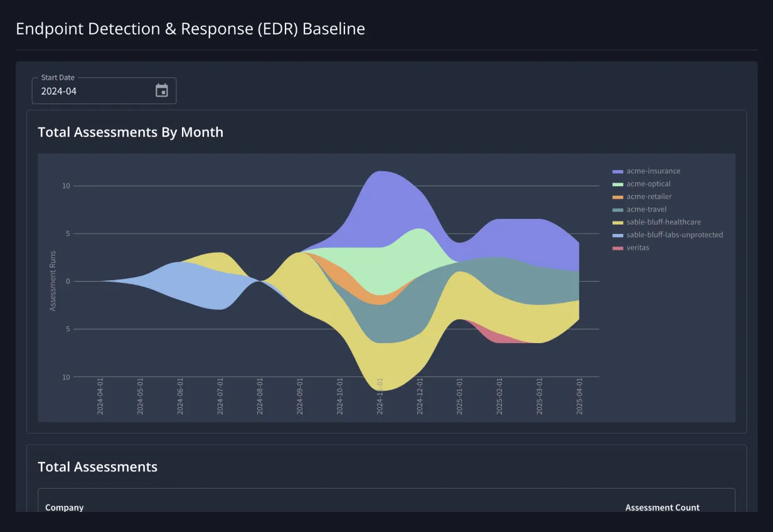This screenshot has height=532, width=773.
Task: Click the Start Date input field
Action: point(94,91)
